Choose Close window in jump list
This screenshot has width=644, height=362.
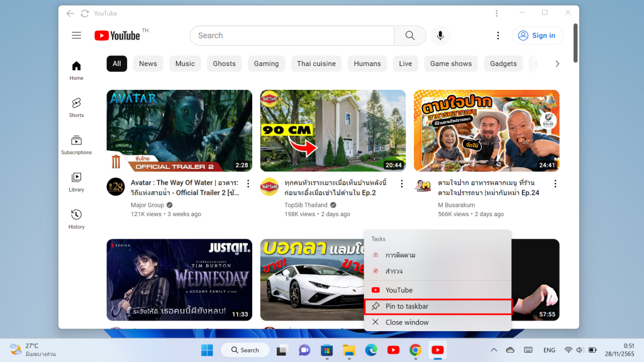(438, 322)
